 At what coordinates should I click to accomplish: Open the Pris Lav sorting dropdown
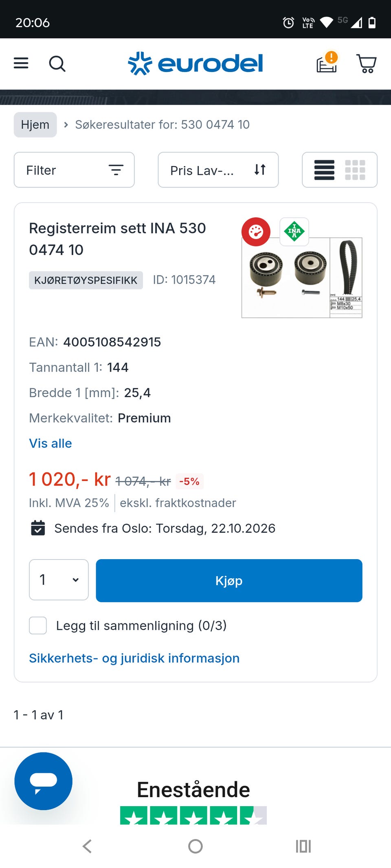tap(218, 170)
